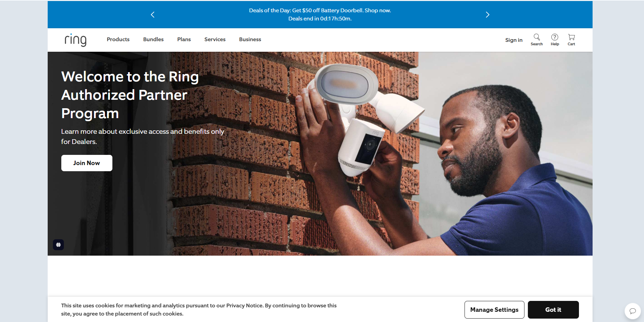Screen dimensions: 644x322
Task: Show the previous promo banner message
Action: [x=153, y=15]
